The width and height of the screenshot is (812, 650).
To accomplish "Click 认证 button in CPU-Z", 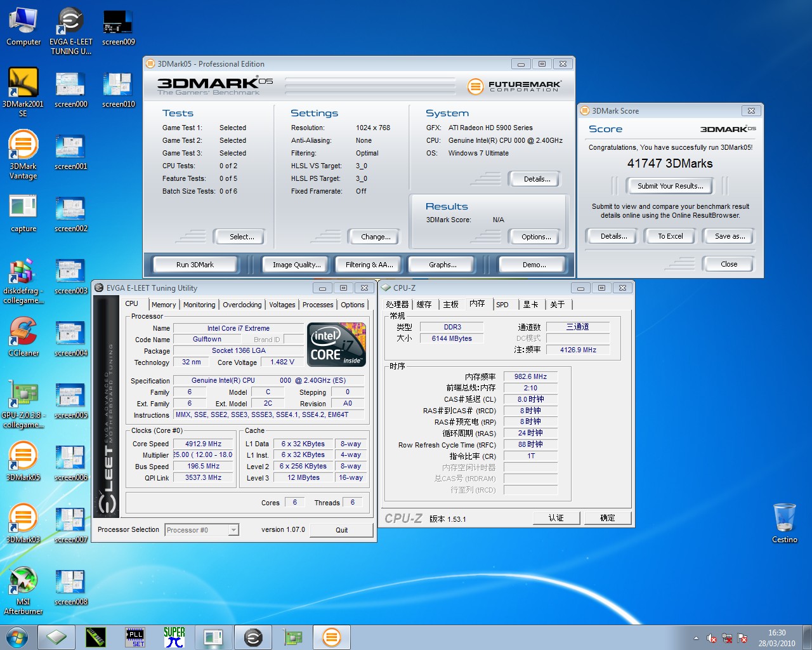I will 556,518.
